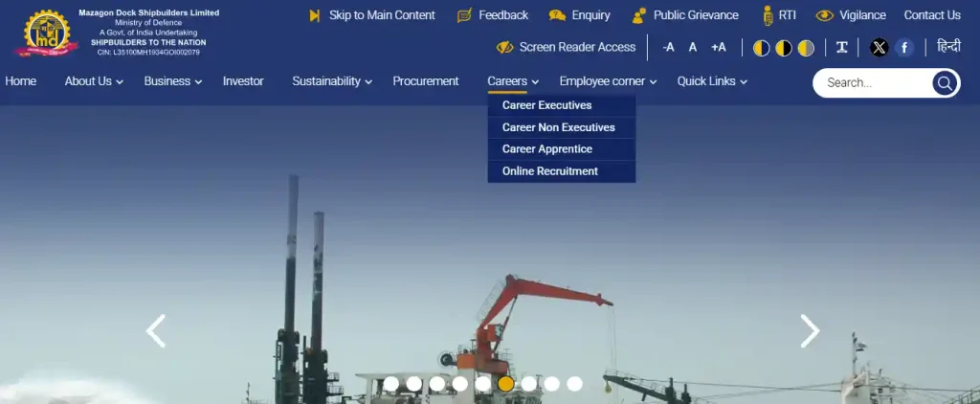The width and height of the screenshot is (980, 404).
Task: Click the Screen Reader Access link text
Action: tap(577, 48)
